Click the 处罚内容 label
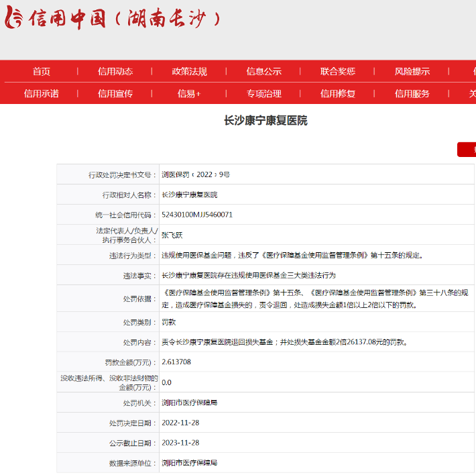 (139, 342)
